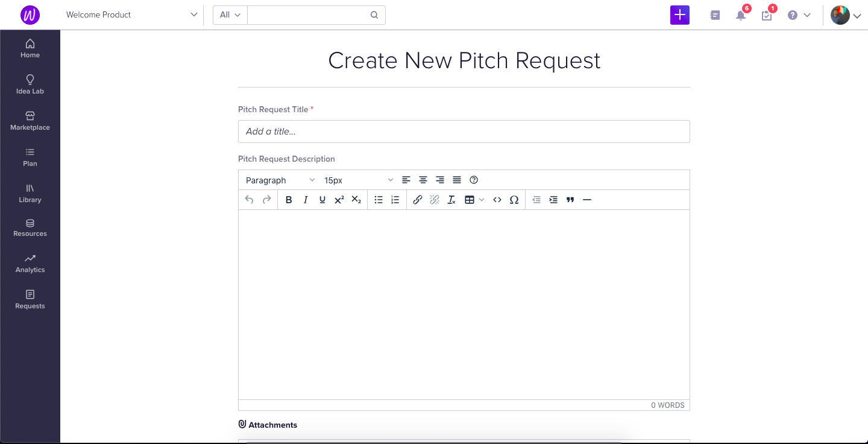
Task: Open Requests in the sidebar
Action: tap(30, 300)
